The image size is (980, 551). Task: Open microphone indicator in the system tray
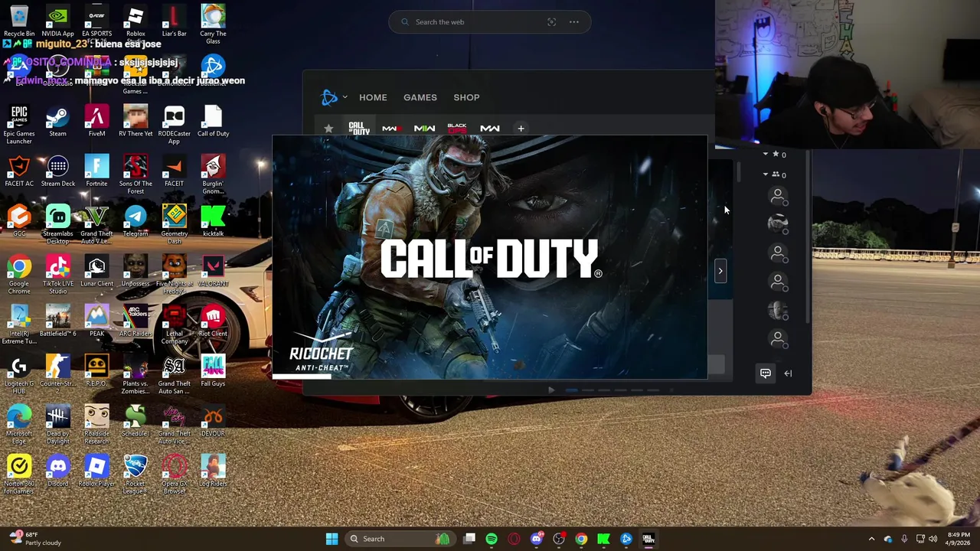coord(904,539)
